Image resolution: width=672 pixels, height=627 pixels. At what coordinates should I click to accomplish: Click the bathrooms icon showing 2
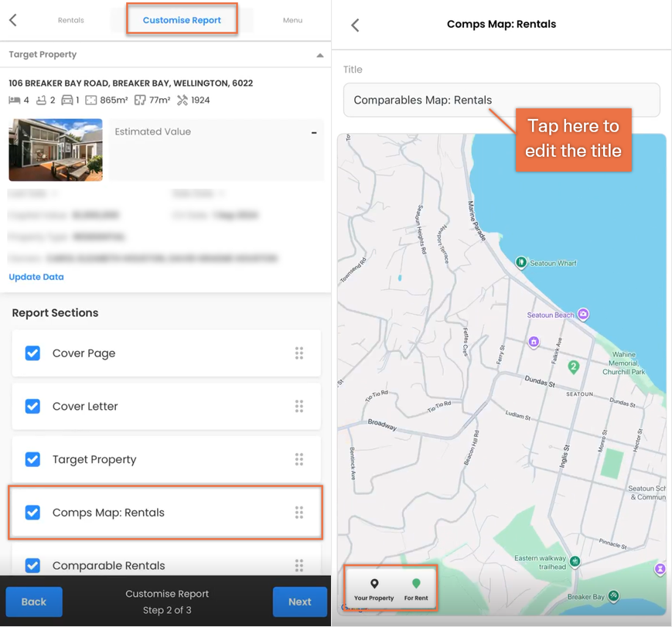pos(41,101)
